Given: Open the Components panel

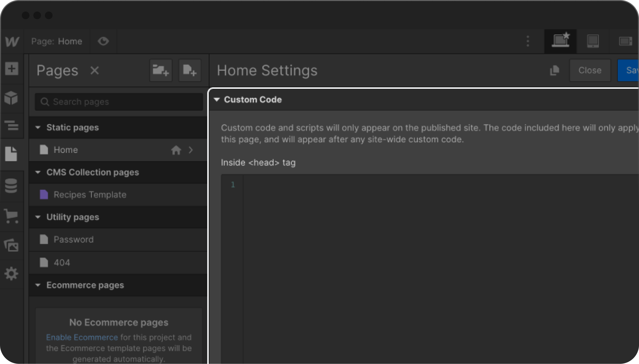Looking at the screenshot, I should tap(12, 98).
